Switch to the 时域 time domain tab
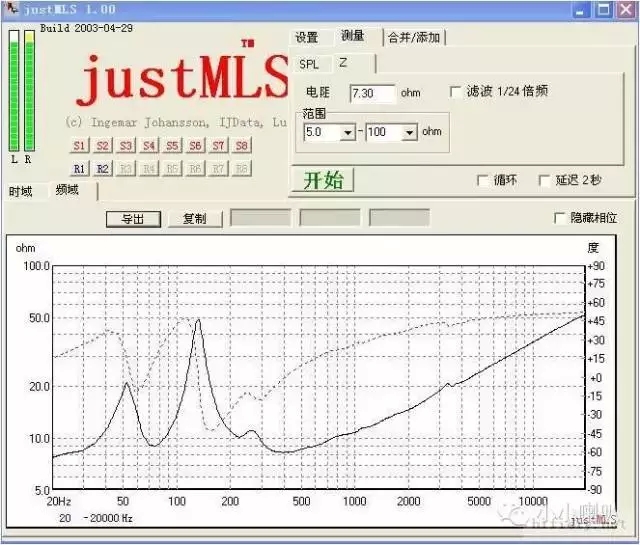Viewport: 640px width, 545px height. [21, 191]
